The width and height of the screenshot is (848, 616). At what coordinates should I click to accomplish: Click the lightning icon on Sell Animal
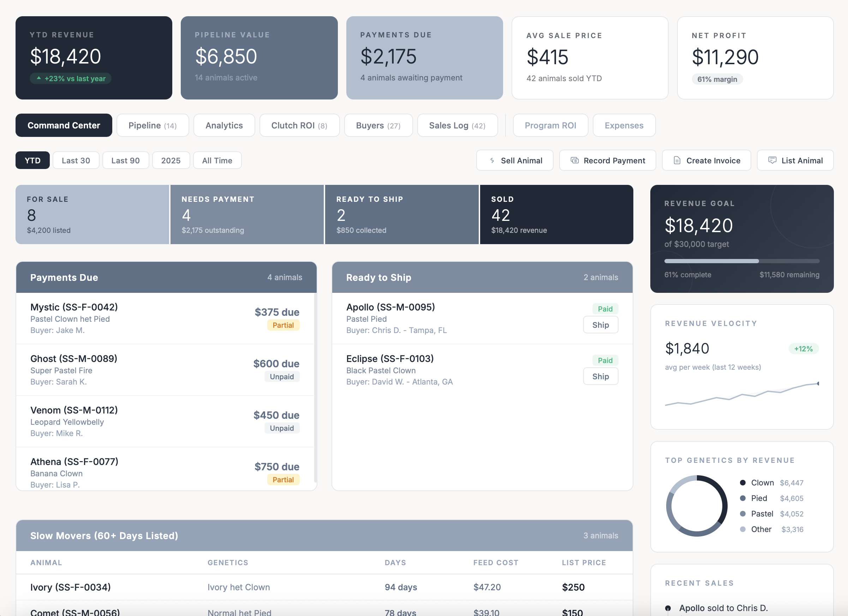click(492, 160)
